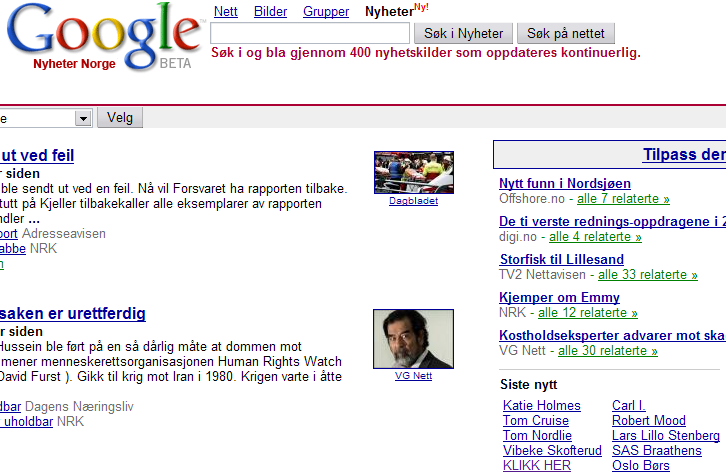
Task: Focus the news search input field
Action: tap(310, 33)
